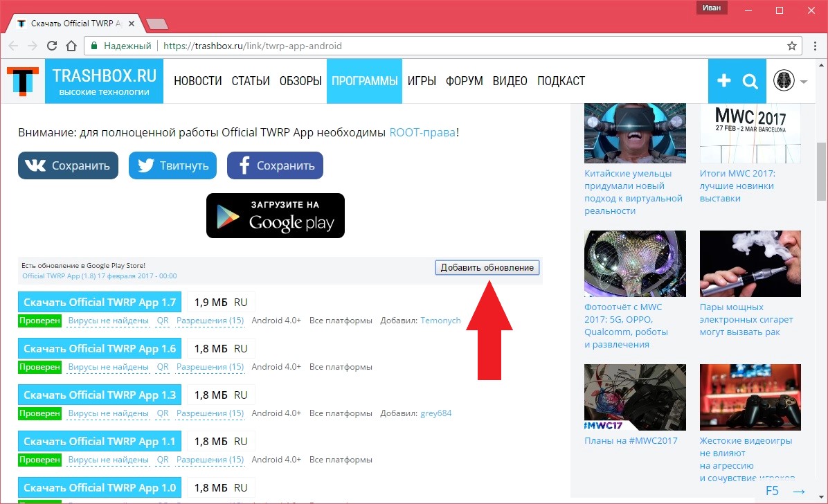Click the page vertical scrollbar thumb
828x504 pixels.
pyautogui.click(x=821, y=172)
